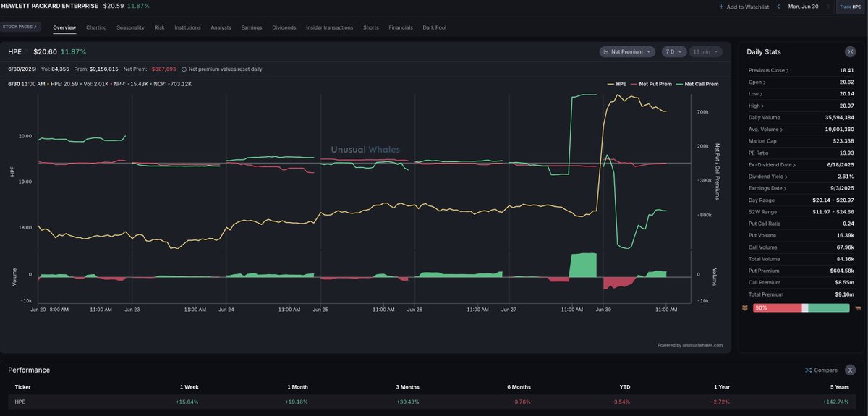Image resolution: width=868 pixels, height=416 pixels.
Task: Click the Compare arrows icon
Action: [x=808, y=370]
